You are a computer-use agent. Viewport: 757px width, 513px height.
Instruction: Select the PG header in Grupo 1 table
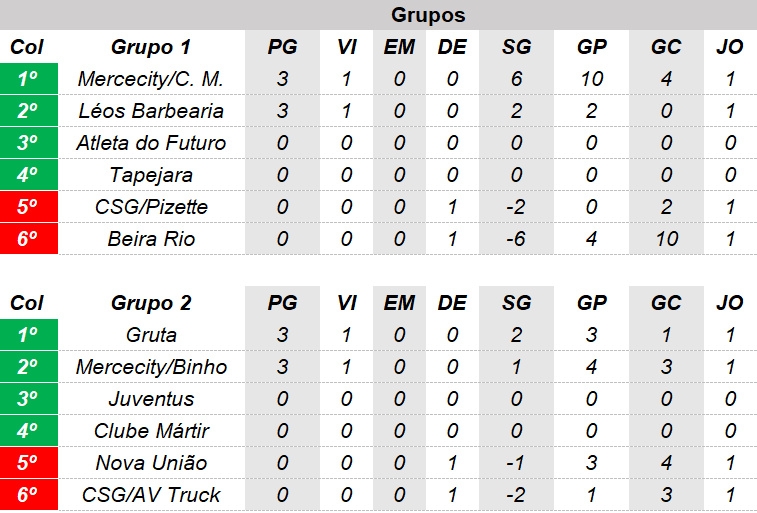click(x=282, y=47)
